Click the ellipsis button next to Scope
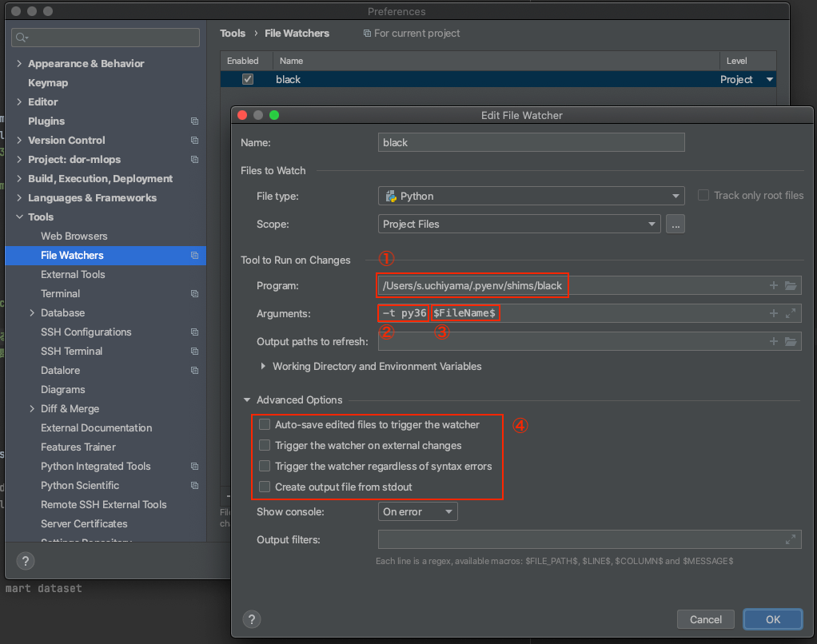817x644 pixels. (676, 224)
